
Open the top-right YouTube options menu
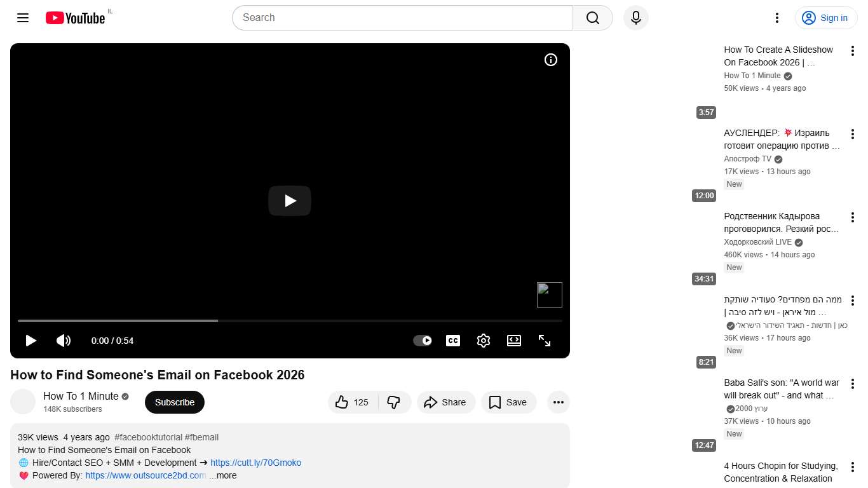pyautogui.click(x=776, y=18)
